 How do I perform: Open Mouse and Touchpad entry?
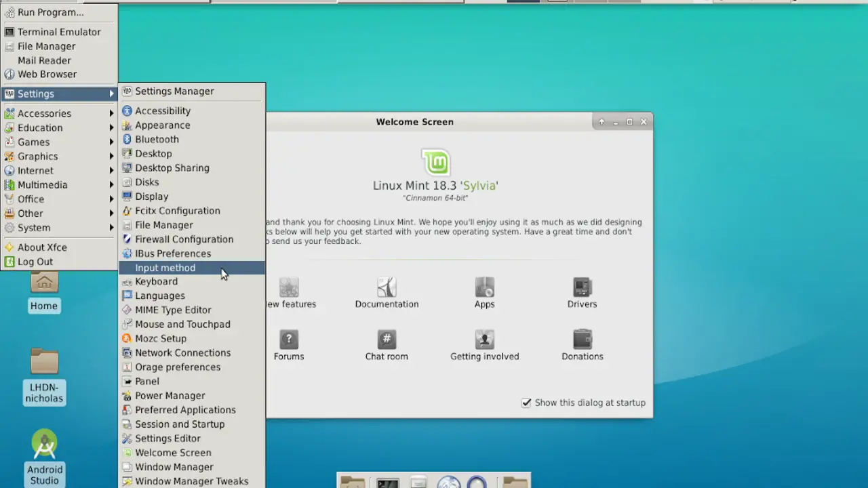coord(192,324)
